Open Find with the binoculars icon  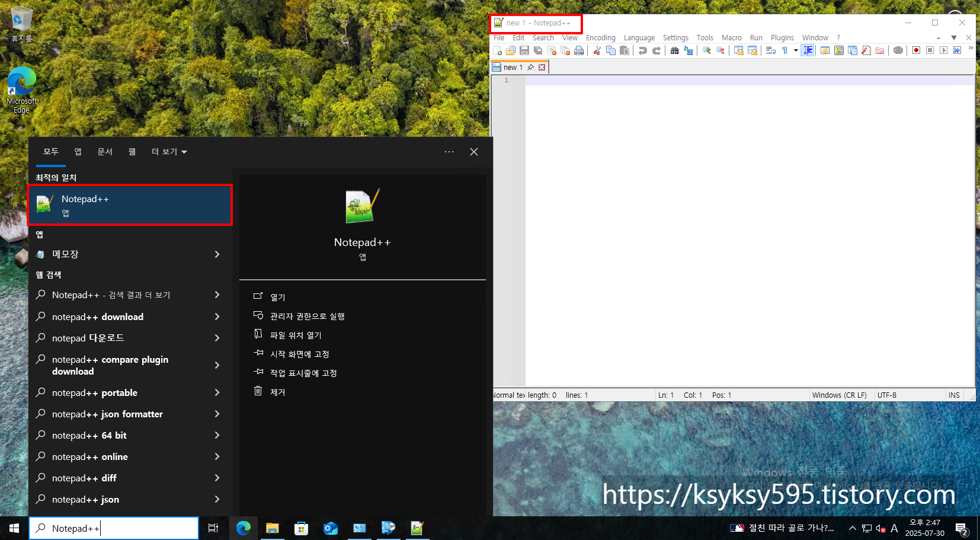coord(675,50)
